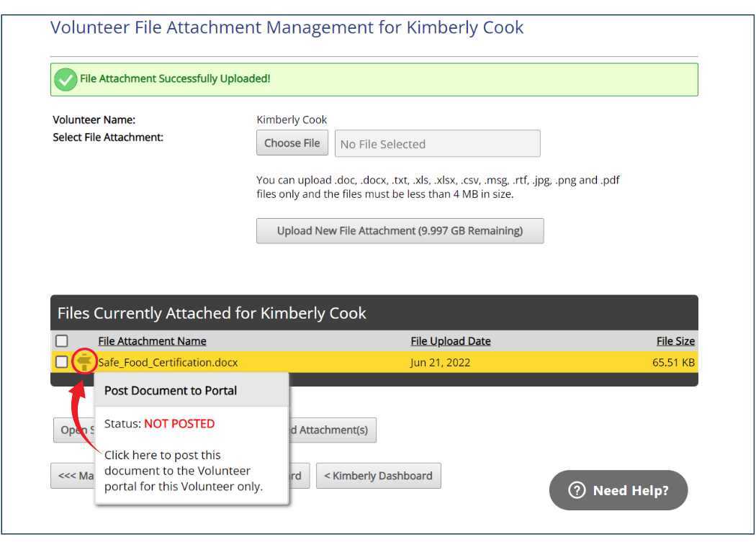Click the NOT POSTED status text
The width and height of the screenshot is (756, 542).
(x=179, y=424)
